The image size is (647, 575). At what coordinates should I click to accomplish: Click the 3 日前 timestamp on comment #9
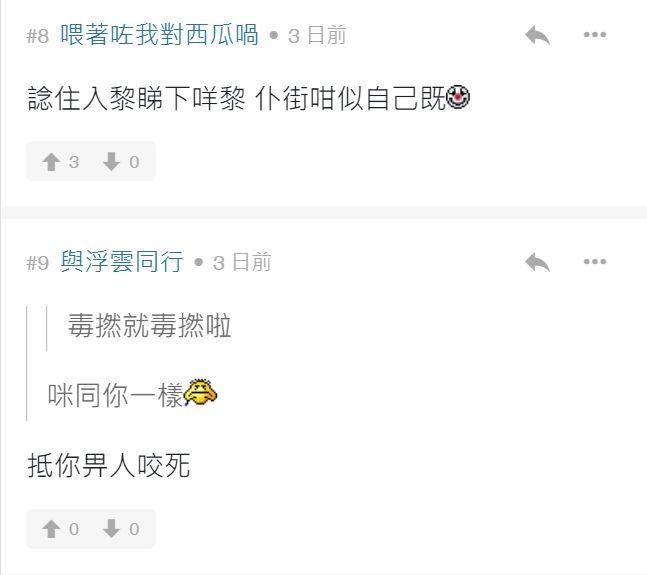click(x=241, y=263)
